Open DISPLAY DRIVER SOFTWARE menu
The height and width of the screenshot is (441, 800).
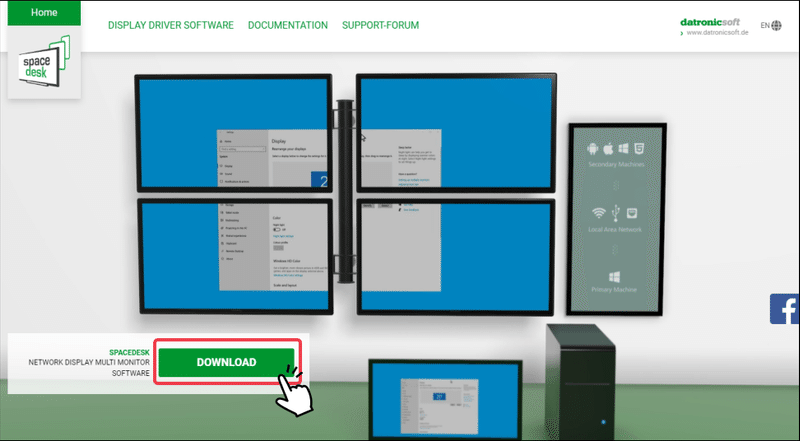tap(170, 25)
